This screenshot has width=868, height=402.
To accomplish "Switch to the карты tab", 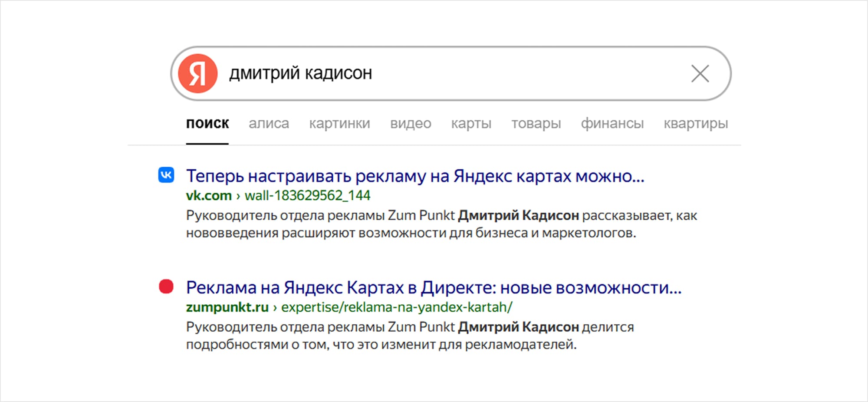I will 471,123.
